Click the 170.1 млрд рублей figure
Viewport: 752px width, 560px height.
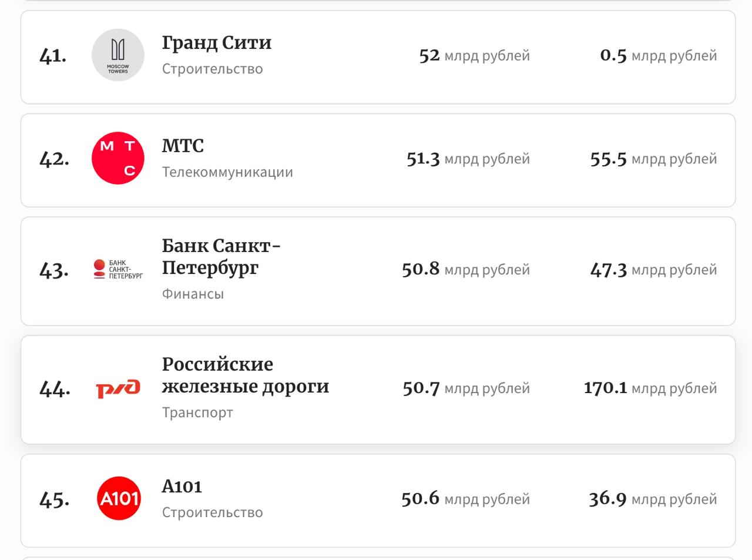point(650,388)
